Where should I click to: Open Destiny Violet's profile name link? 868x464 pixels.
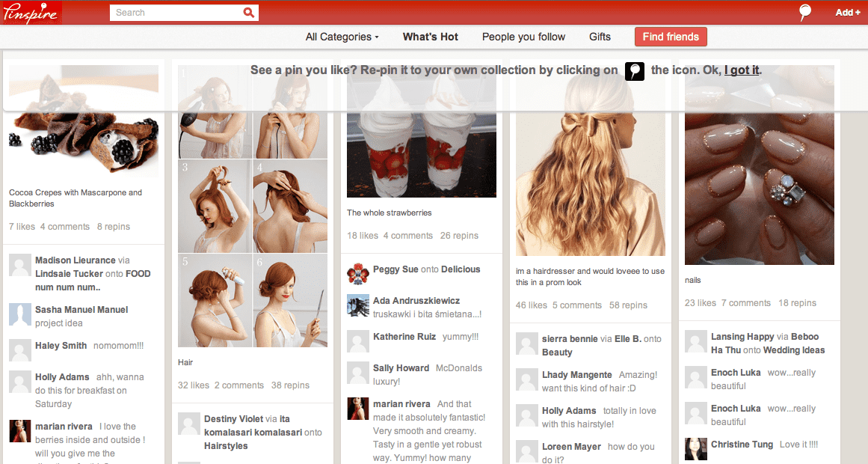(233, 419)
